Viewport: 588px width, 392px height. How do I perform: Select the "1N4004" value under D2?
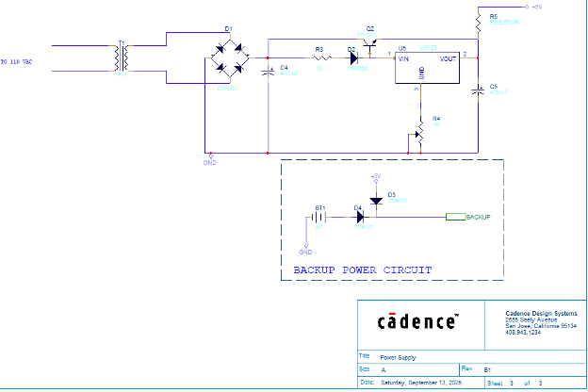[358, 69]
